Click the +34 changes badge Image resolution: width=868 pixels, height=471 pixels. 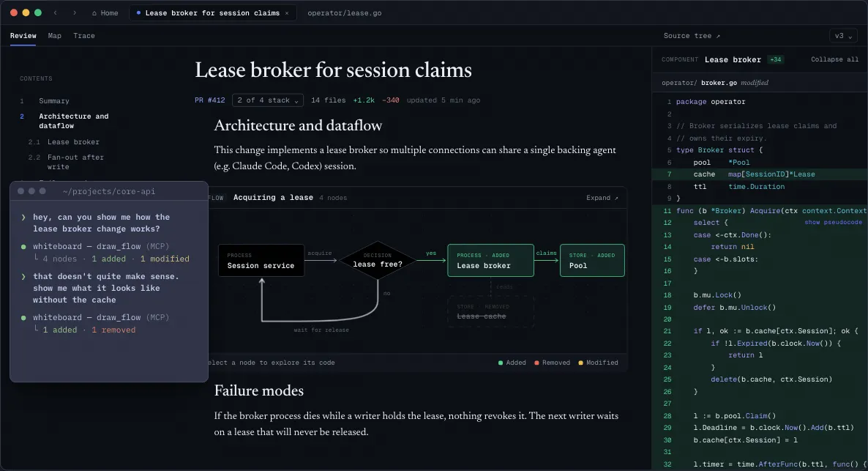tap(776, 59)
